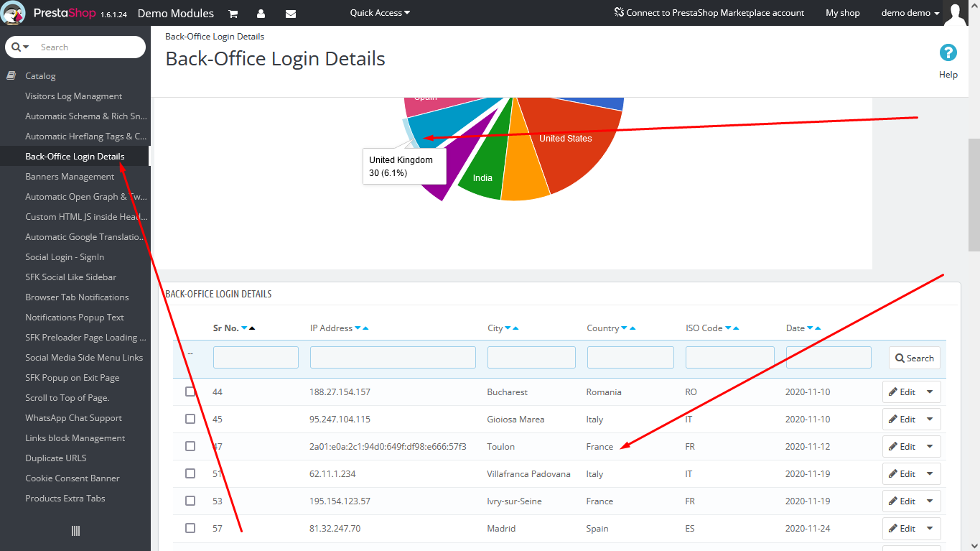
Task: Click the Catalog book icon
Action: point(11,75)
